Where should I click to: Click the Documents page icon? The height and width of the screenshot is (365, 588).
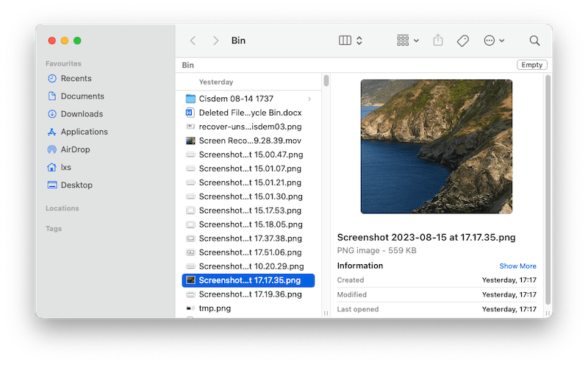[52, 96]
